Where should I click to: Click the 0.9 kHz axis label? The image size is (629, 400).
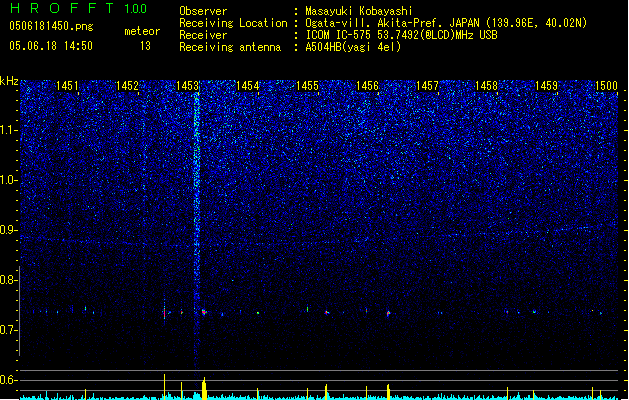click(9, 230)
